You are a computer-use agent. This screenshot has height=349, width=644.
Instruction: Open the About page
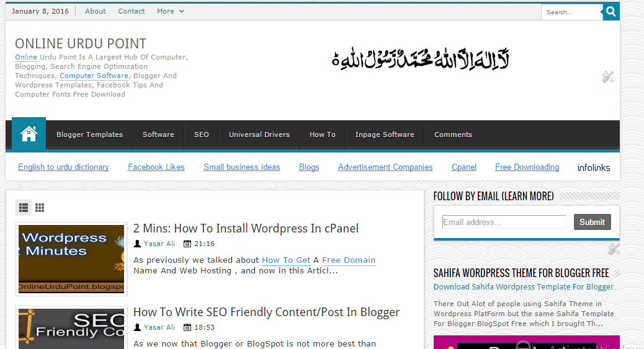click(96, 12)
